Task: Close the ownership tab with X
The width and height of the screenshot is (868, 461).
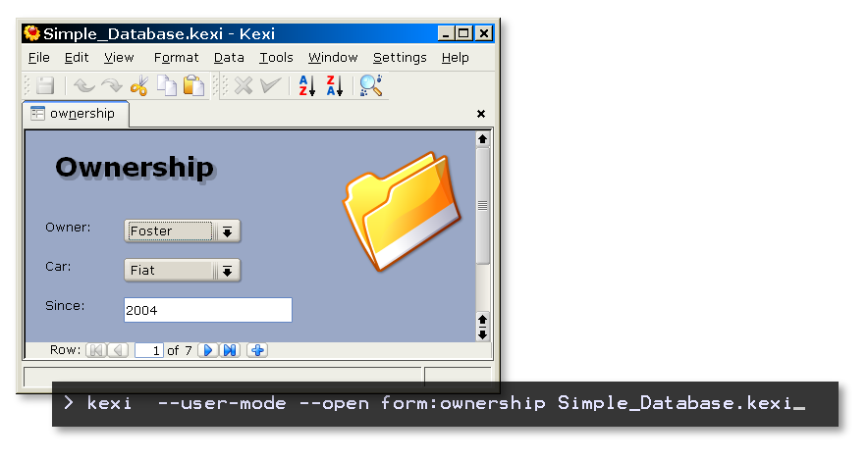Action: 481,114
